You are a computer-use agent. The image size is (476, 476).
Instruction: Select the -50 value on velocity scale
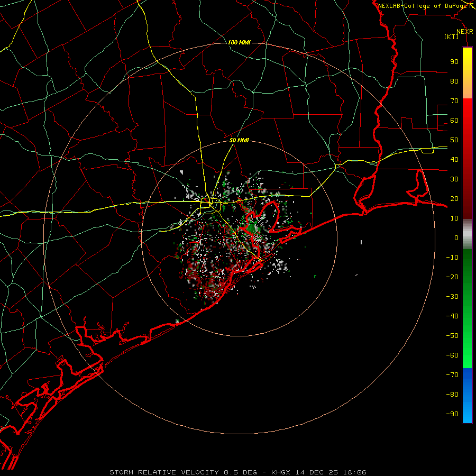tap(452, 336)
